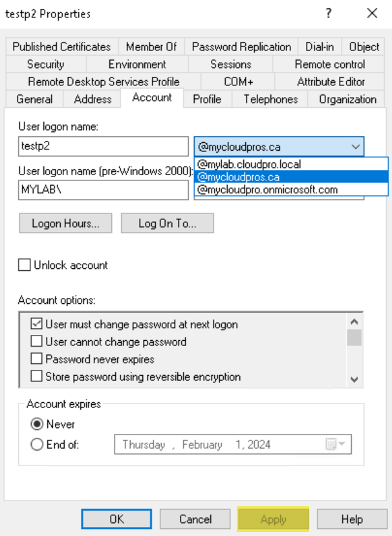
Task: Uncheck User must change password at next logon
Action: 37,323
